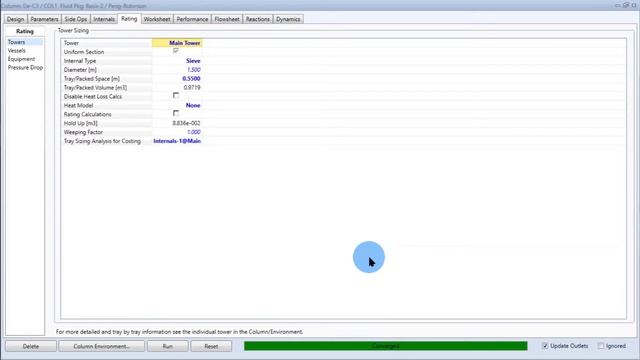640x360 pixels.
Task: Edit the Diameter value 1.500
Action: (177, 70)
